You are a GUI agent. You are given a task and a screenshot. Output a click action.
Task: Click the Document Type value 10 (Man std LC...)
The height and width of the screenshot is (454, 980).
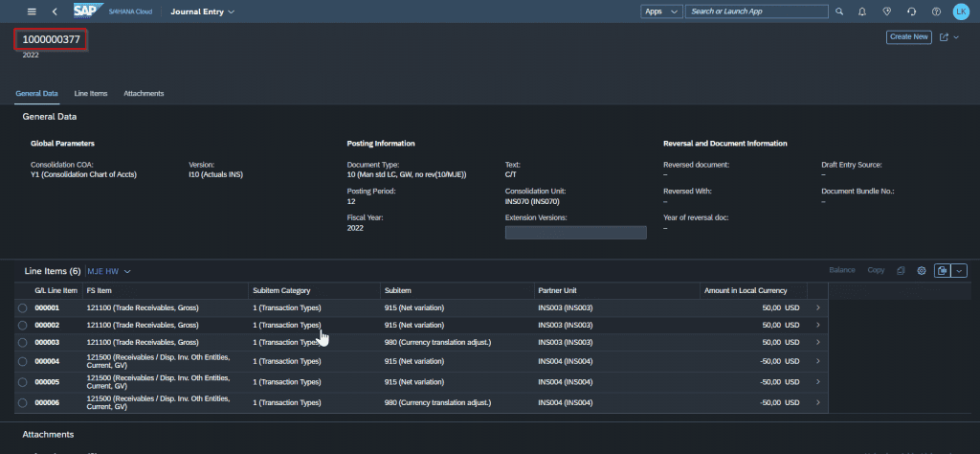[407, 175]
